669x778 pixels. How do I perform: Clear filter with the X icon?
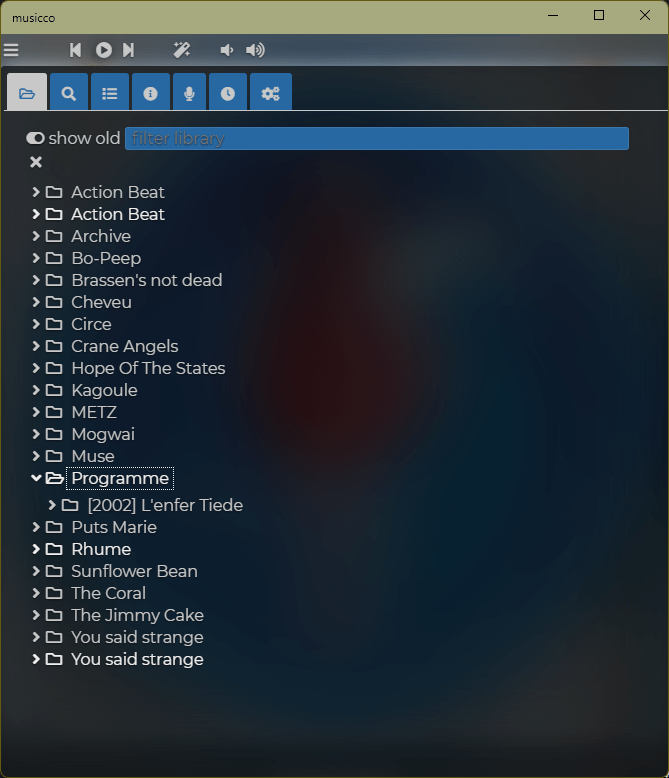[36, 162]
